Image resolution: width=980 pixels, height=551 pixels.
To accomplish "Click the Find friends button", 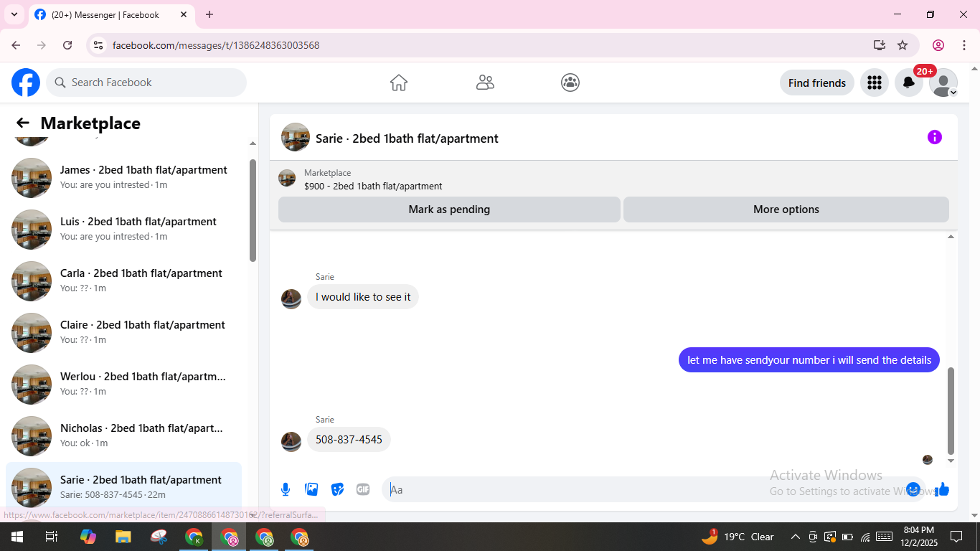I will tap(817, 83).
